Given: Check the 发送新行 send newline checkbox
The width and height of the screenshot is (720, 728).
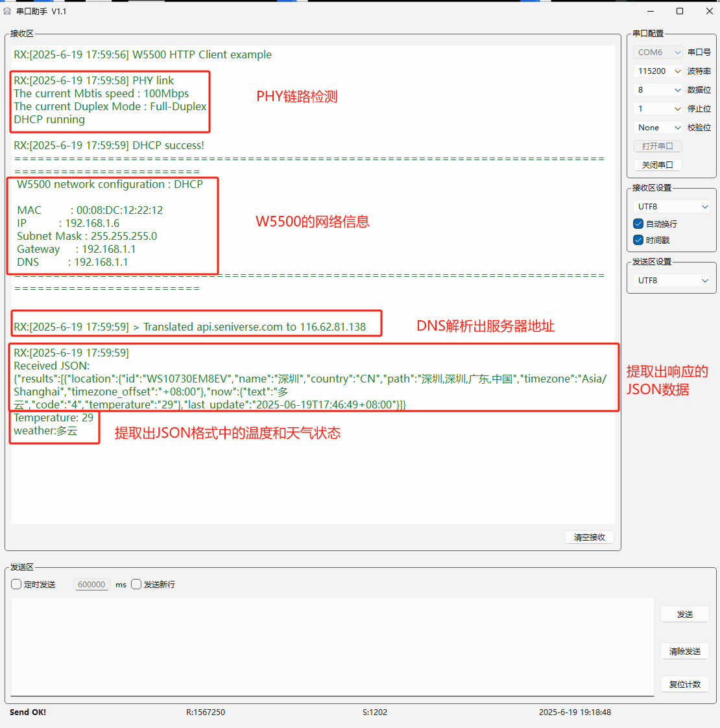Looking at the screenshot, I should (136, 584).
